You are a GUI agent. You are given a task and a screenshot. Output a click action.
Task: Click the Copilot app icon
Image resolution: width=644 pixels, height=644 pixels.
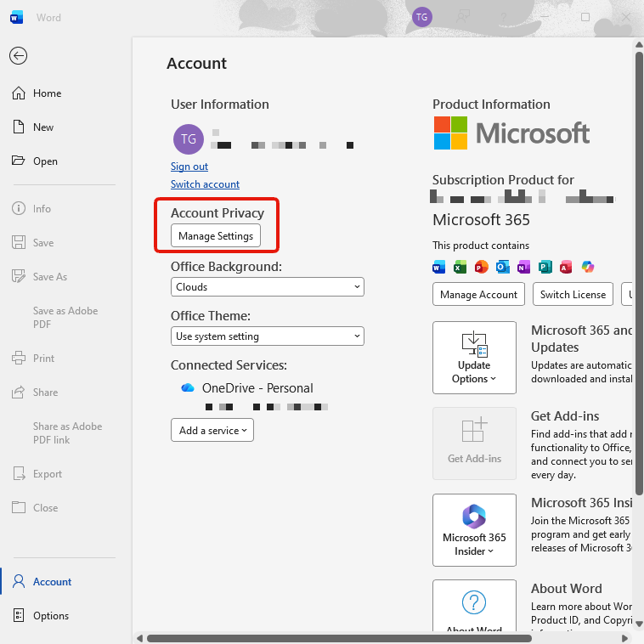588,267
